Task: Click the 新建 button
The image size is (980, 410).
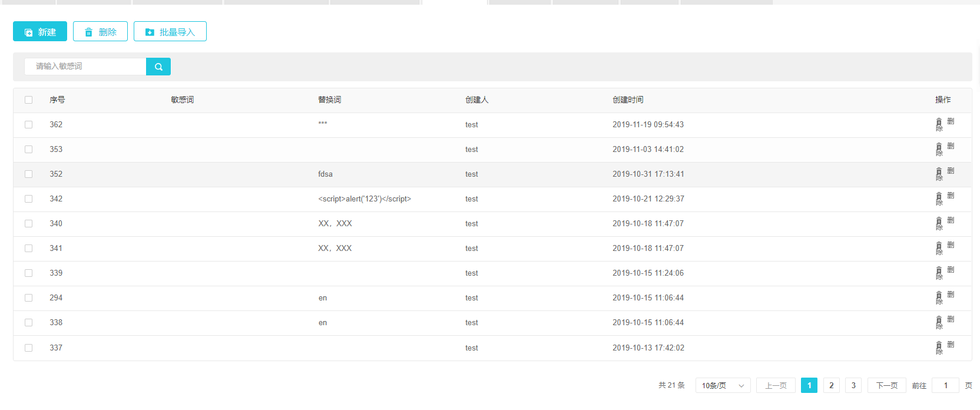Action: tap(40, 32)
